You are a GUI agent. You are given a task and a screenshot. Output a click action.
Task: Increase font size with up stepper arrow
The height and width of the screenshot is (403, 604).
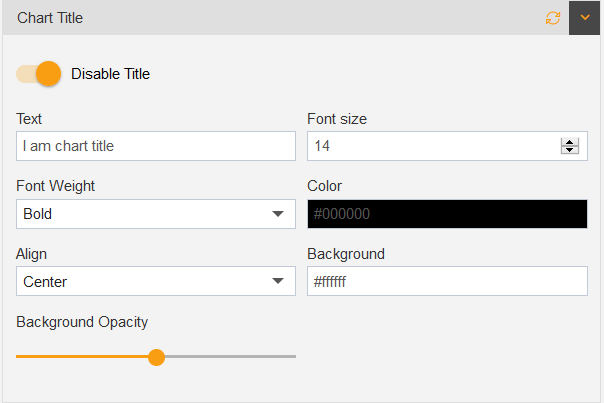click(570, 142)
